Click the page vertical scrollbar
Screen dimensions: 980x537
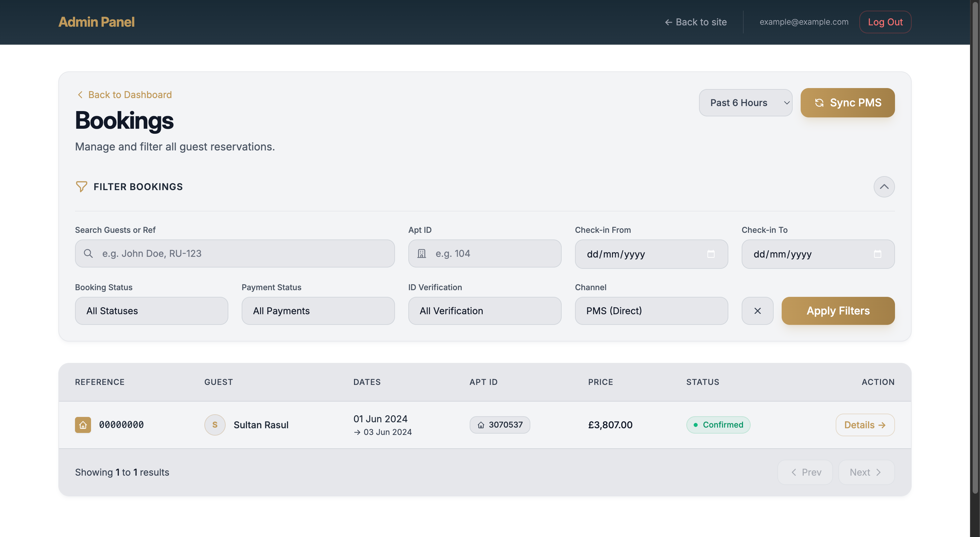[x=975, y=247]
